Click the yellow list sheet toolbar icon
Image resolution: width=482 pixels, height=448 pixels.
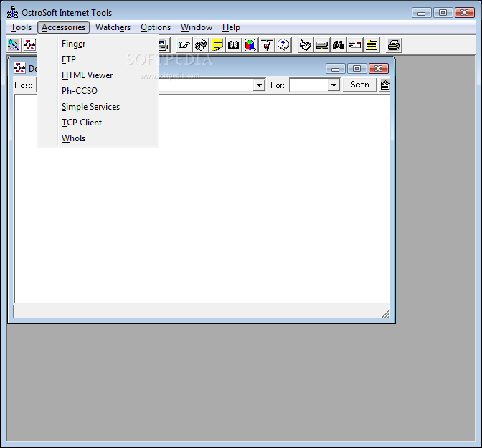pyautogui.click(x=372, y=45)
